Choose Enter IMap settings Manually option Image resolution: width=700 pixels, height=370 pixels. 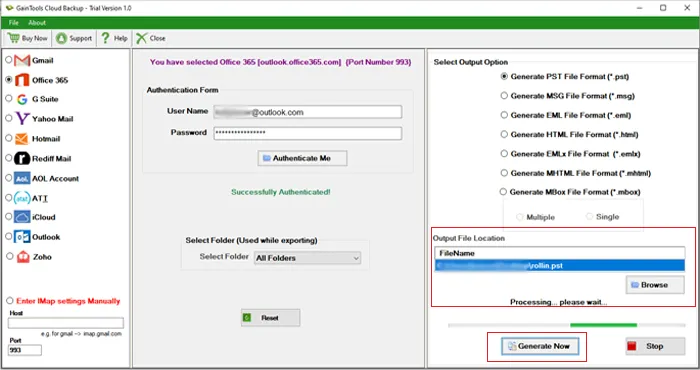coord(9,301)
